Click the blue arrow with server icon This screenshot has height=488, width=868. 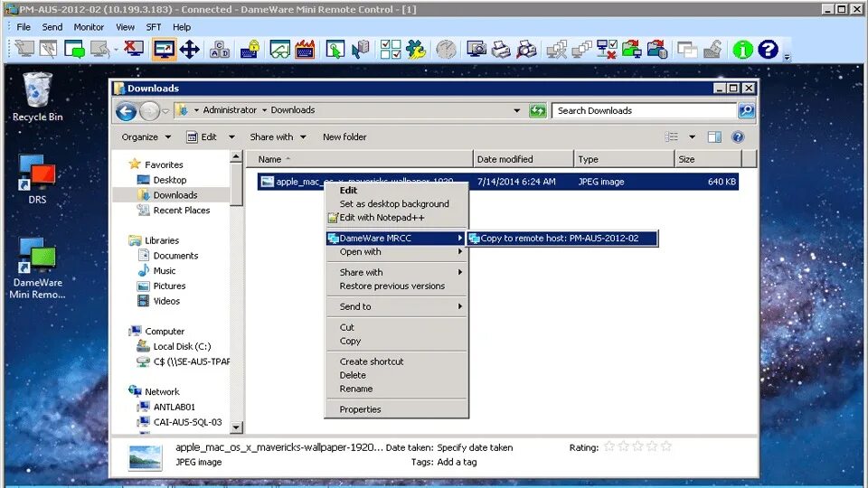(361, 50)
